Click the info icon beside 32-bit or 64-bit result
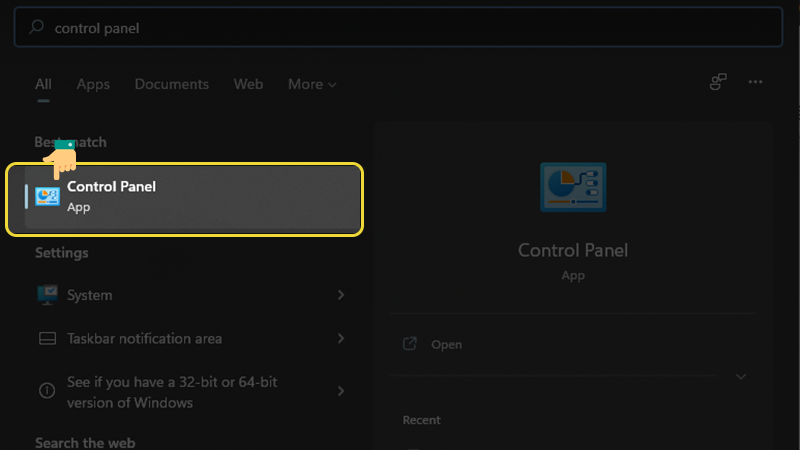Viewport: 800px width, 450px height. [47, 392]
